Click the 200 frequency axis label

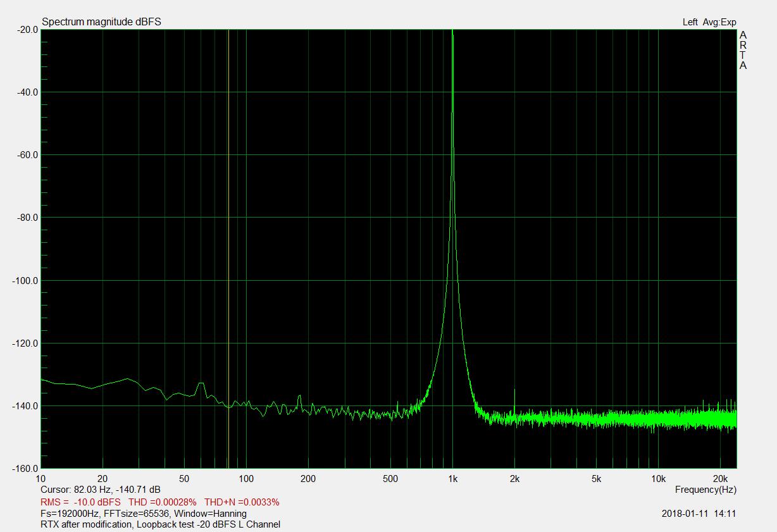(308, 479)
